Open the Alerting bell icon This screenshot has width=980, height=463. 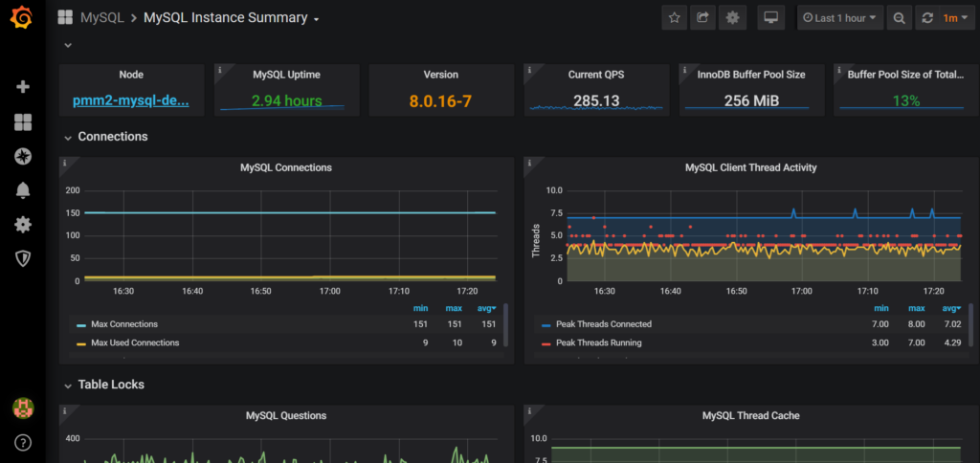tap(23, 190)
